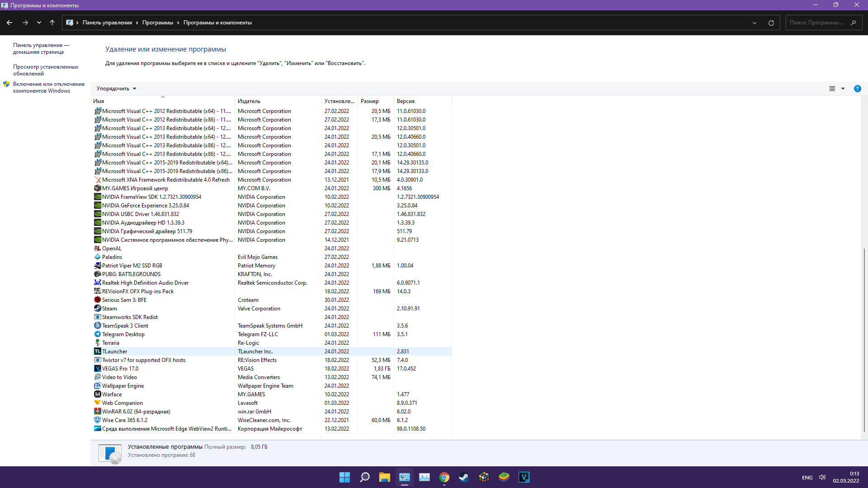868x488 pixels.
Task: Open File Explorer from the taskbar
Action: pyautogui.click(x=385, y=477)
